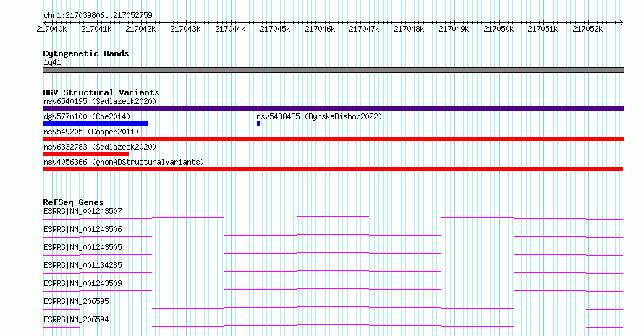
Task: Click the red nsv4056366 variant bar
Action: tap(333, 169)
